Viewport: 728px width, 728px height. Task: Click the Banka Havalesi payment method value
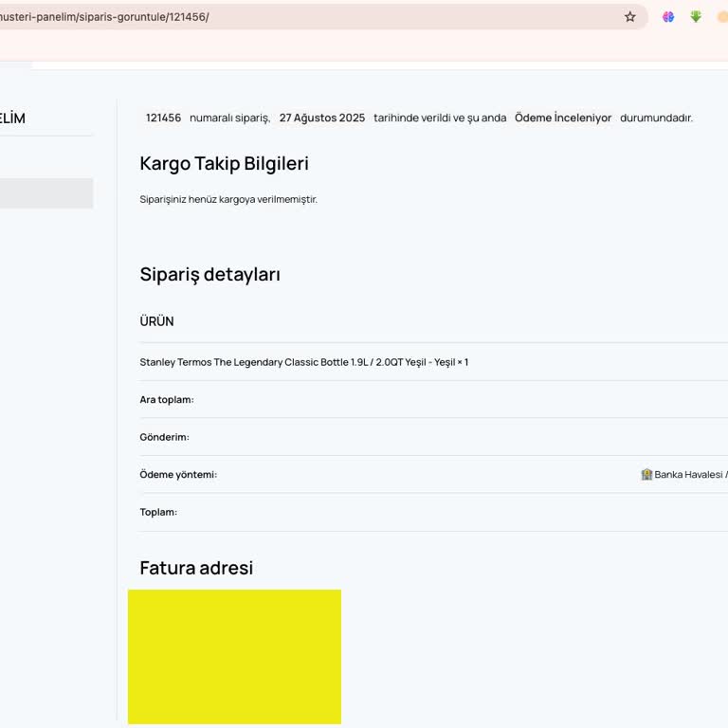tap(691, 475)
